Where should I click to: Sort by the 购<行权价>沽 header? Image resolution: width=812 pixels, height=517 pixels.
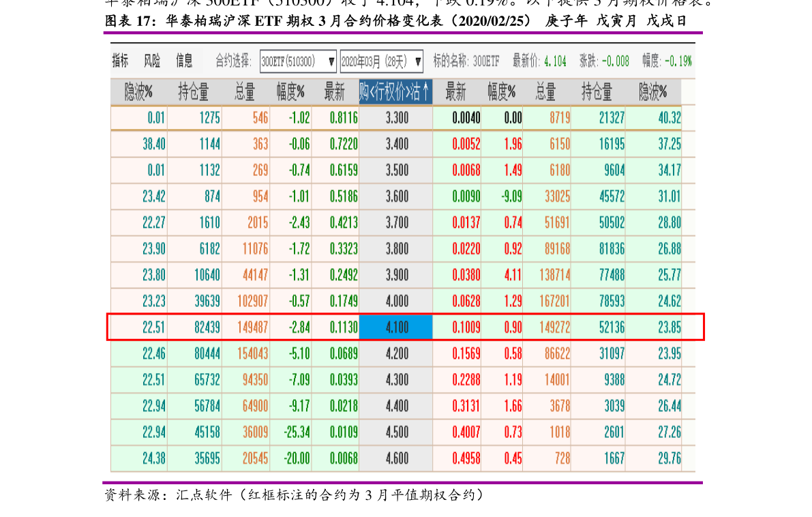coord(395,92)
